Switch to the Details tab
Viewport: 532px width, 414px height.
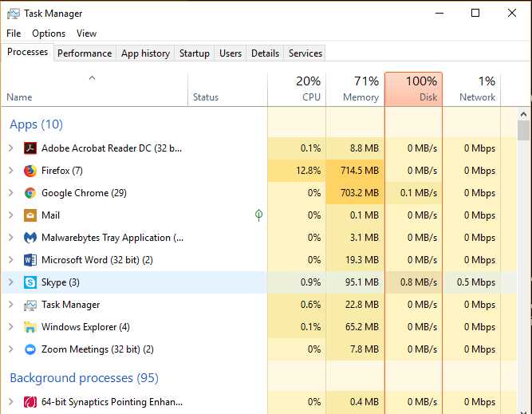[x=266, y=53]
